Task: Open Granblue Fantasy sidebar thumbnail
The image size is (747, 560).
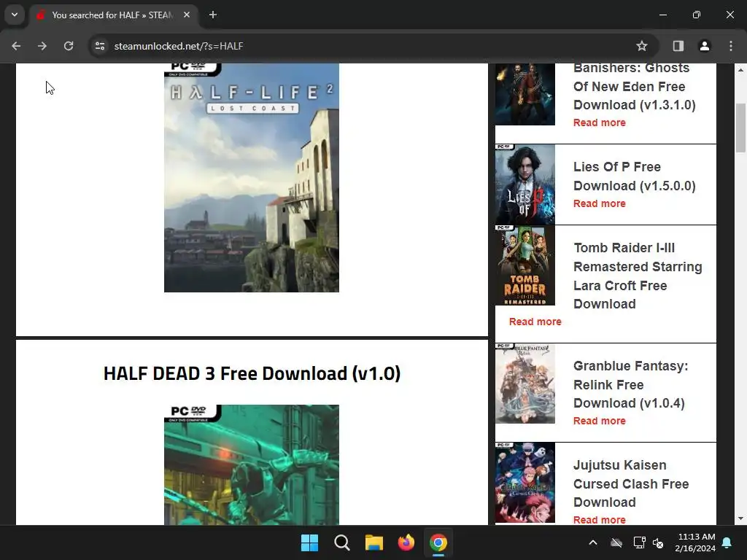Action: [525, 384]
